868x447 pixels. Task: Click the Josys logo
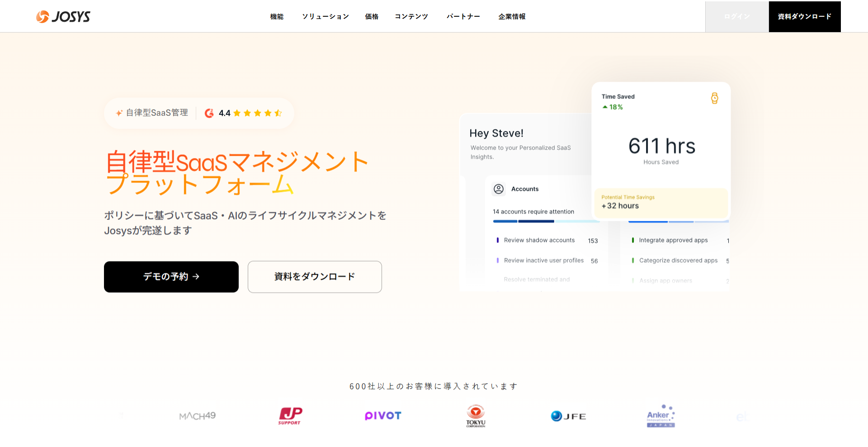(x=63, y=17)
